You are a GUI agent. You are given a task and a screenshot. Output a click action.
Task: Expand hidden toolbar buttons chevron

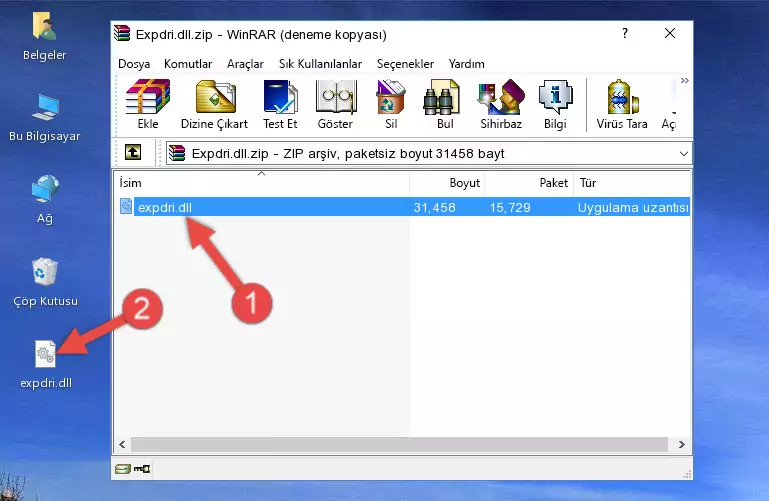click(685, 80)
